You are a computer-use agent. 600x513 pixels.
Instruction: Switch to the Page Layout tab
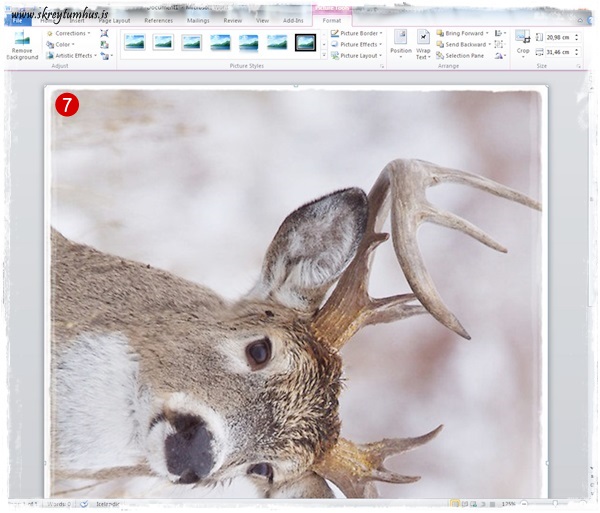point(114,20)
